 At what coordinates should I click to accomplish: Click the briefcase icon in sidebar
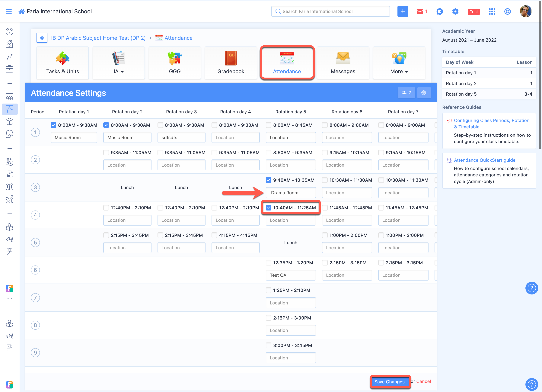pos(9,69)
